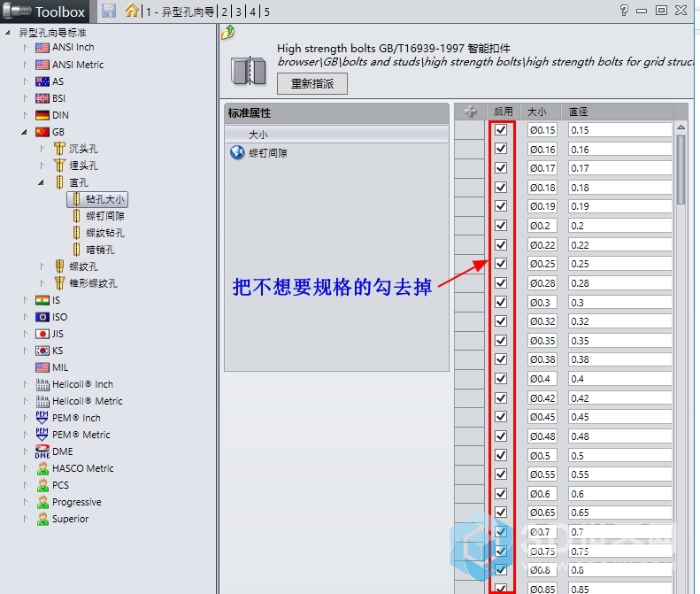Uncheck the enable box for Ø0.25
700x594 pixels.
(501, 264)
